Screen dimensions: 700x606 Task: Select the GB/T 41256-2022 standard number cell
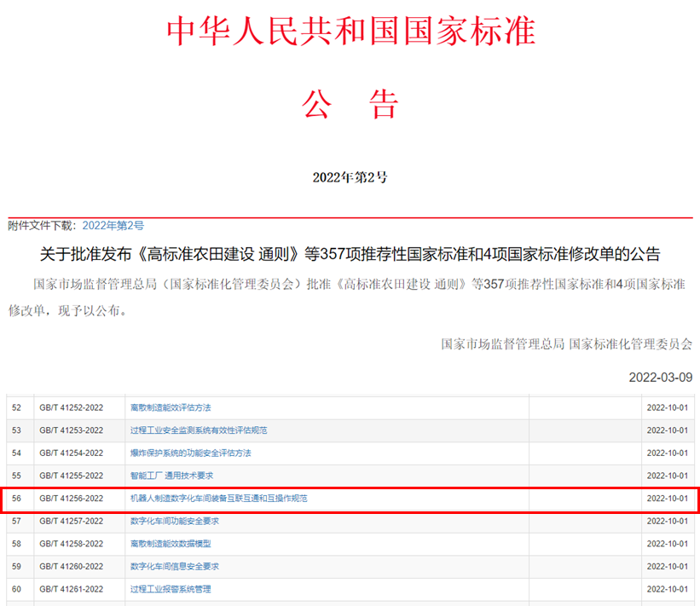click(x=72, y=498)
